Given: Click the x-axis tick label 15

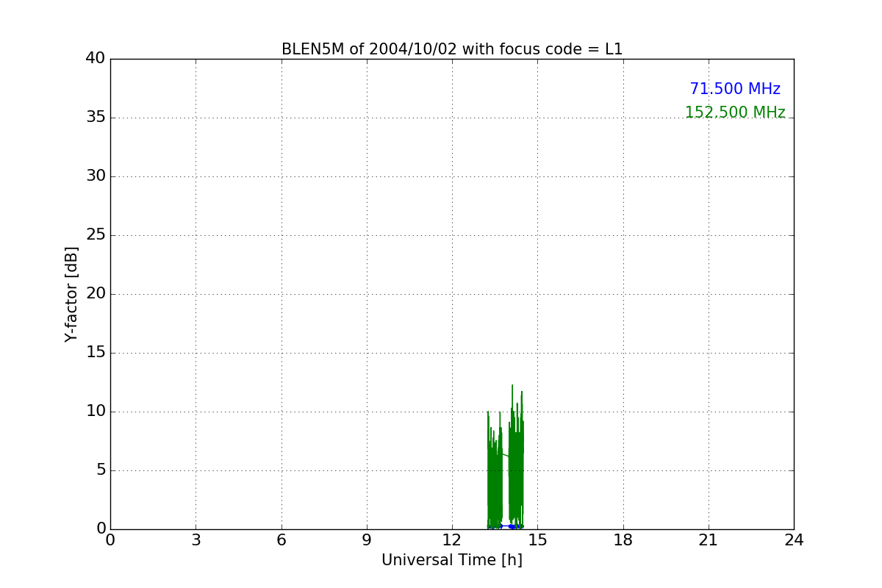Looking at the screenshot, I should (x=537, y=539).
